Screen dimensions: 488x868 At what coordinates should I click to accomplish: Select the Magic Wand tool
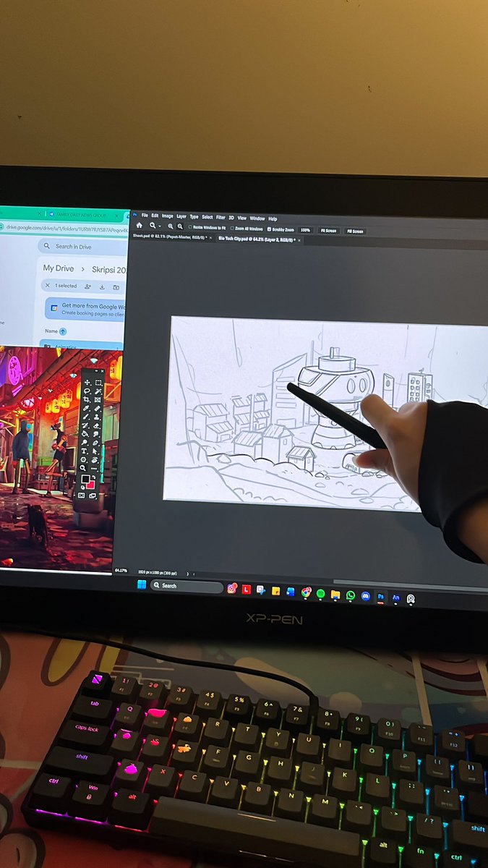[x=98, y=391]
